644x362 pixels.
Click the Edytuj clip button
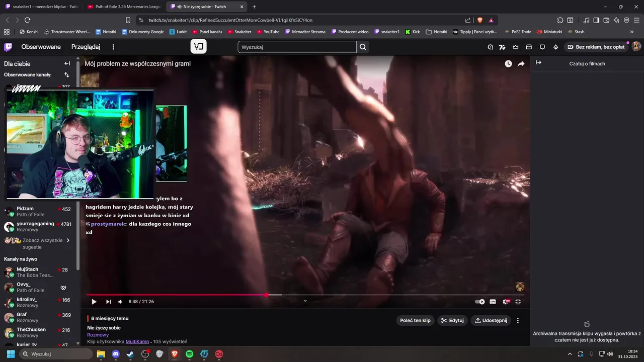tap(452, 320)
